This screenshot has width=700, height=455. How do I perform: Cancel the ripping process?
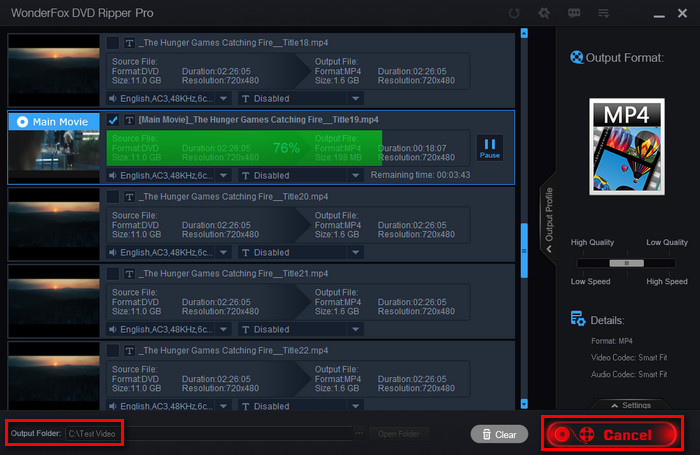point(612,434)
